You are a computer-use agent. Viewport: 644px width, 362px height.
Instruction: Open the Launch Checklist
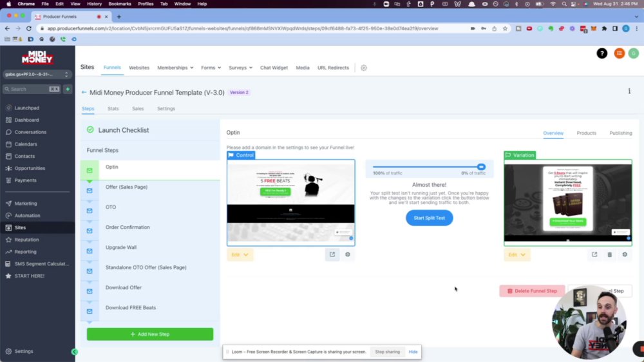click(123, 130)
